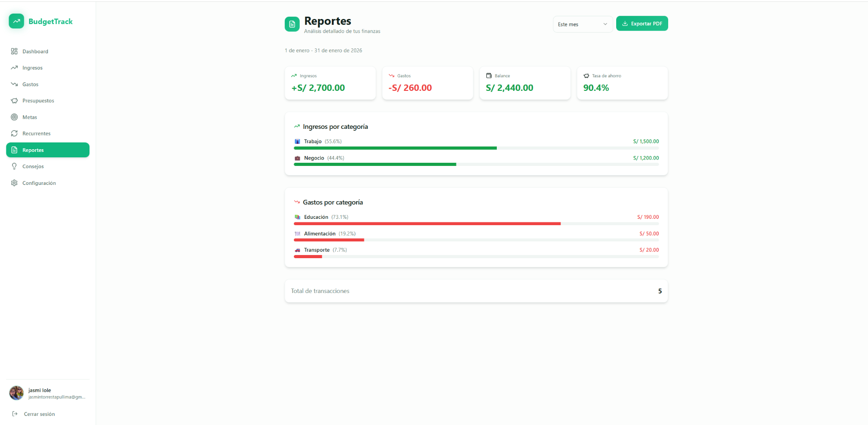868x425 pixels.
Task: Click the Tasa de ahorro piggy bank icon
Action: (x=586, y=76)
